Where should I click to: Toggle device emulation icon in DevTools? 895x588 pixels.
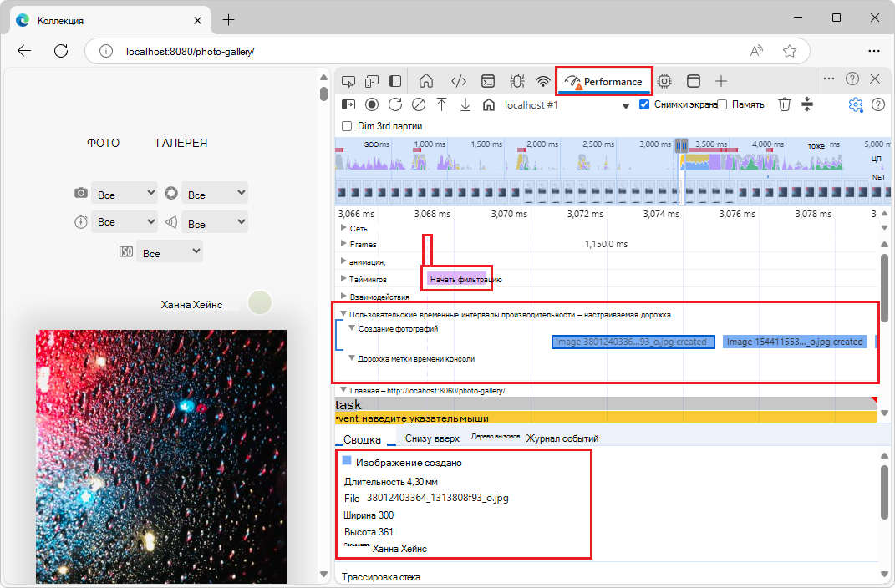[x=372, y=81]
